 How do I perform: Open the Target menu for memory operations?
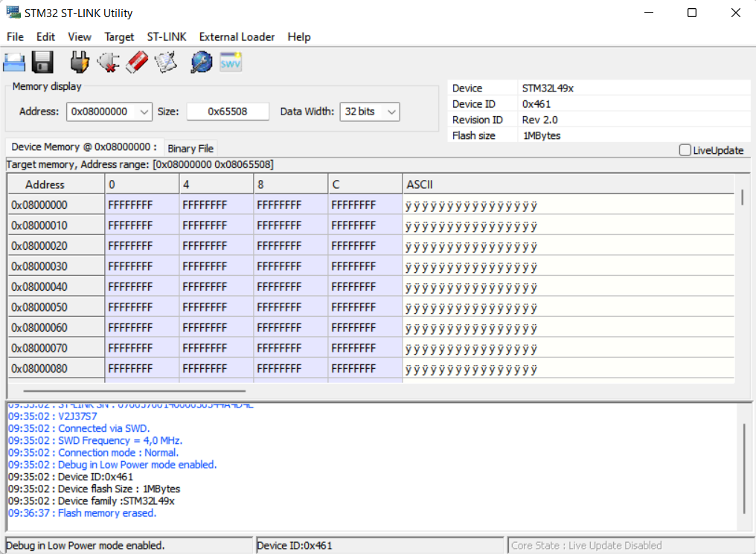tap(119, 36)
